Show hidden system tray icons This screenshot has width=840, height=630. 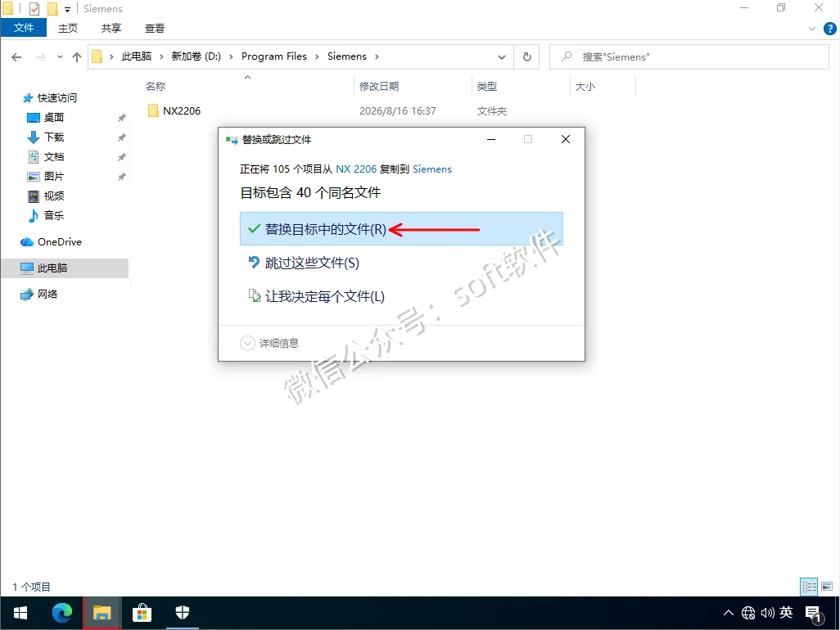(729, 613)
